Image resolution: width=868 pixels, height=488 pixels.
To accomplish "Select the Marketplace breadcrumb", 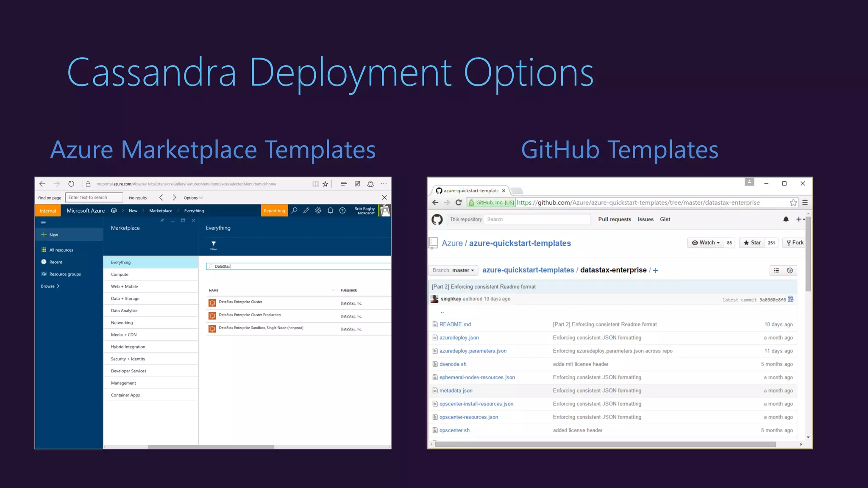I will tap(161, 211).
